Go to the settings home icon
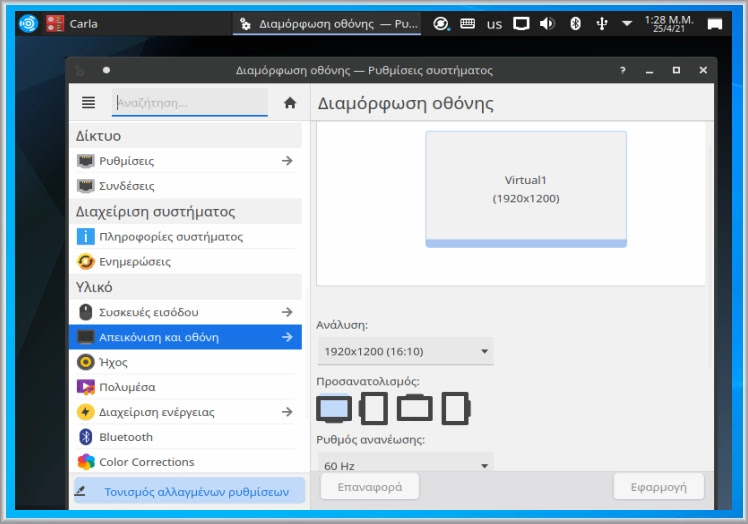 point(290,103)
